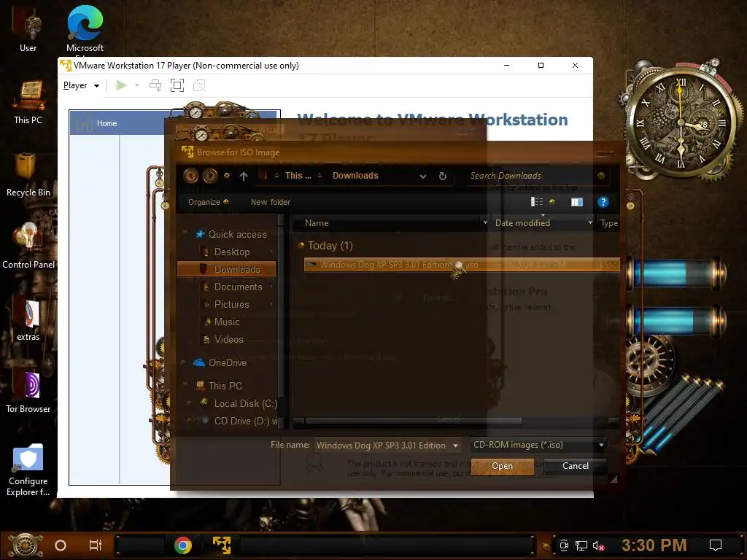747x560 pixels.
Task: Collapse the Today (1) group
Action: (301, 246)
